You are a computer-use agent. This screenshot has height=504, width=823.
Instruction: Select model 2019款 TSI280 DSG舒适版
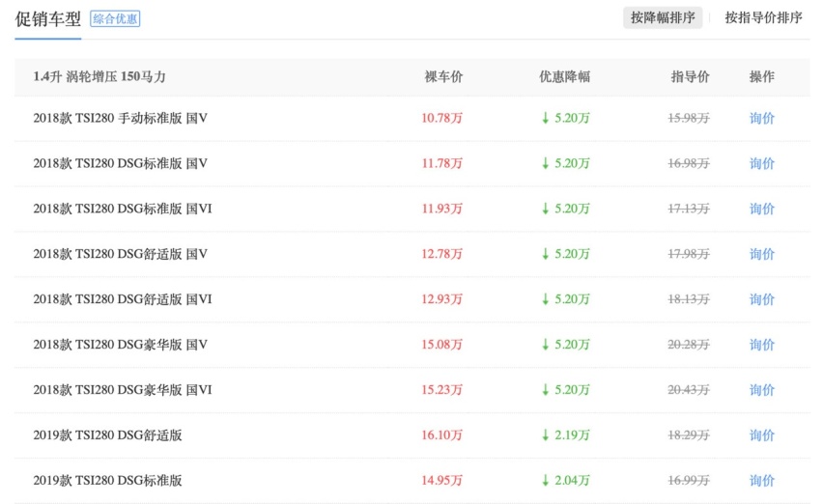point(107,434)
